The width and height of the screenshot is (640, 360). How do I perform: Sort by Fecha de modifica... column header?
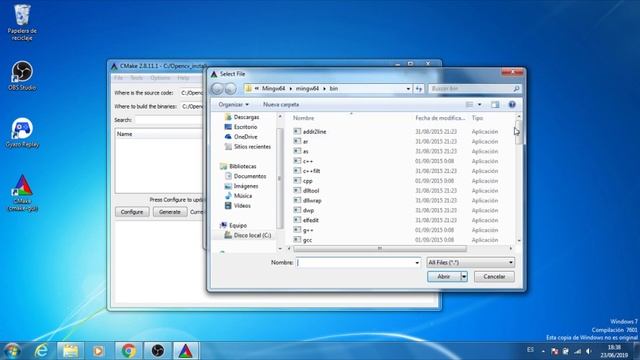440,118
